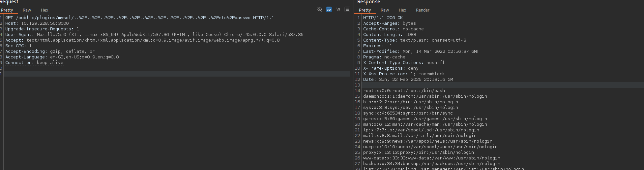Click the sys:x:3:3 passwd entry
The width and height of the screenshot is (644, 170).
[x=411, y=108]
